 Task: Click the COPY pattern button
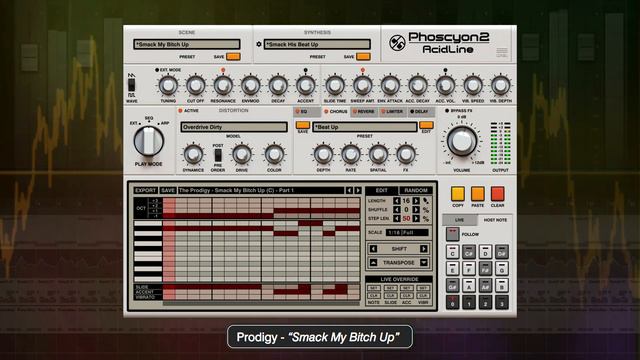point(458,194)
